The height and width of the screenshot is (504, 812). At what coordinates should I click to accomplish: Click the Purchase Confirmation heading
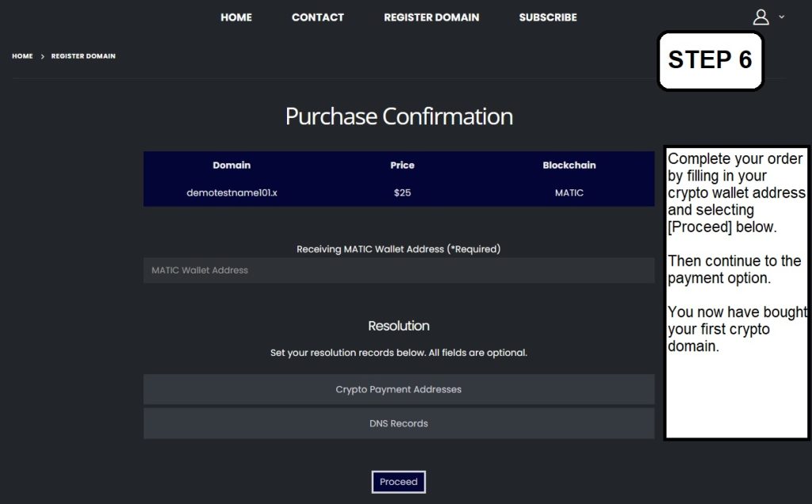pos(399,116)
